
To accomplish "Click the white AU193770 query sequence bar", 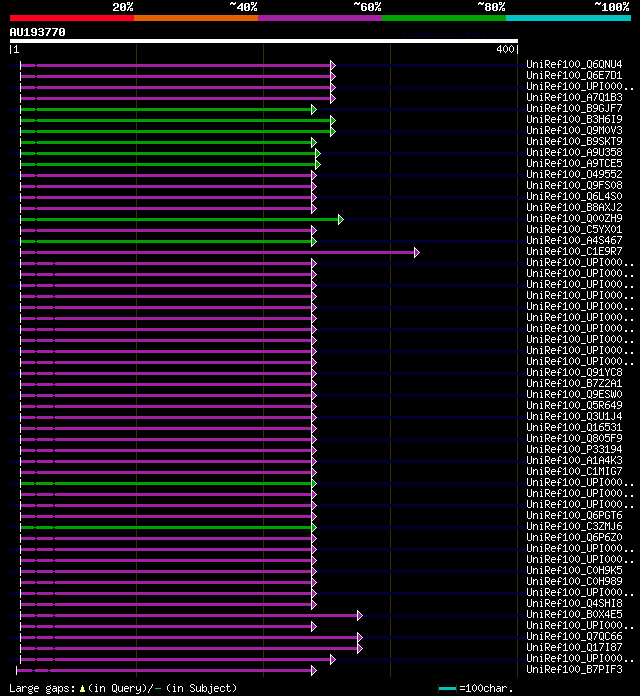I will click(x=264, y=41).
